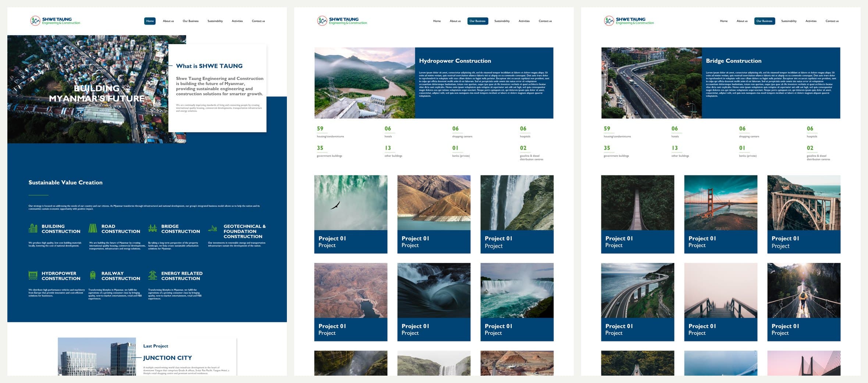Click the Junction City towers photo

97,356
